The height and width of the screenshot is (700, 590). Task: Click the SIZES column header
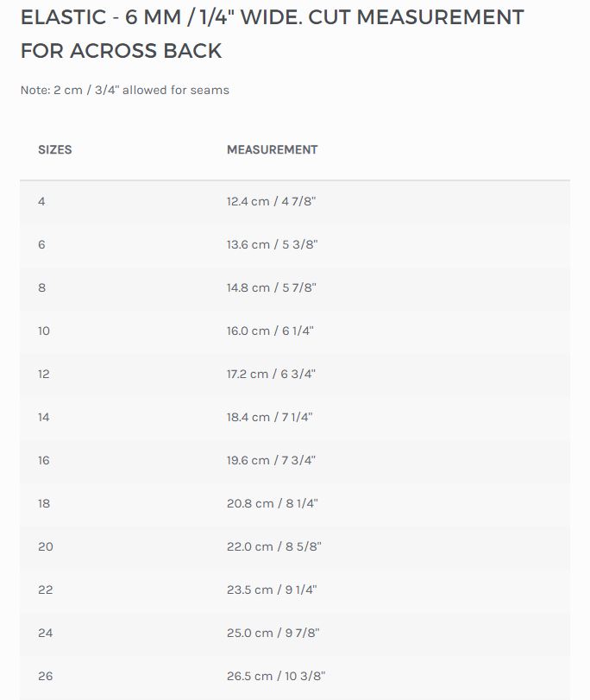55,149
